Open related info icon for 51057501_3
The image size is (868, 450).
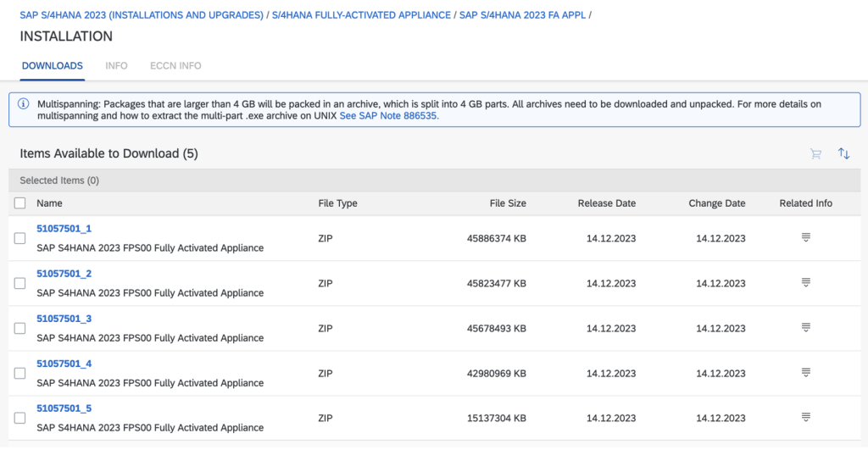point(806,328)
